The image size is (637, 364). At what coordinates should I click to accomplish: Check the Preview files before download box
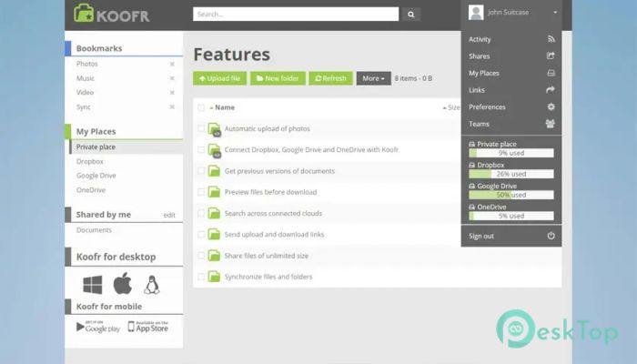pos(201,192)
